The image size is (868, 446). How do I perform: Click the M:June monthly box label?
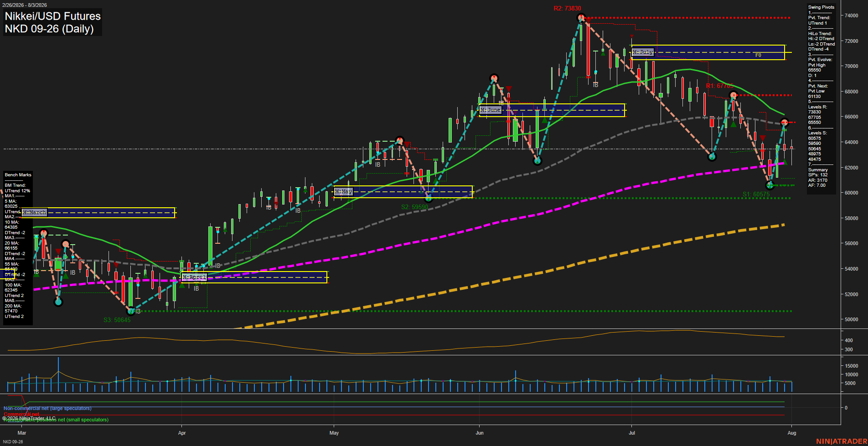click(491, 110)
